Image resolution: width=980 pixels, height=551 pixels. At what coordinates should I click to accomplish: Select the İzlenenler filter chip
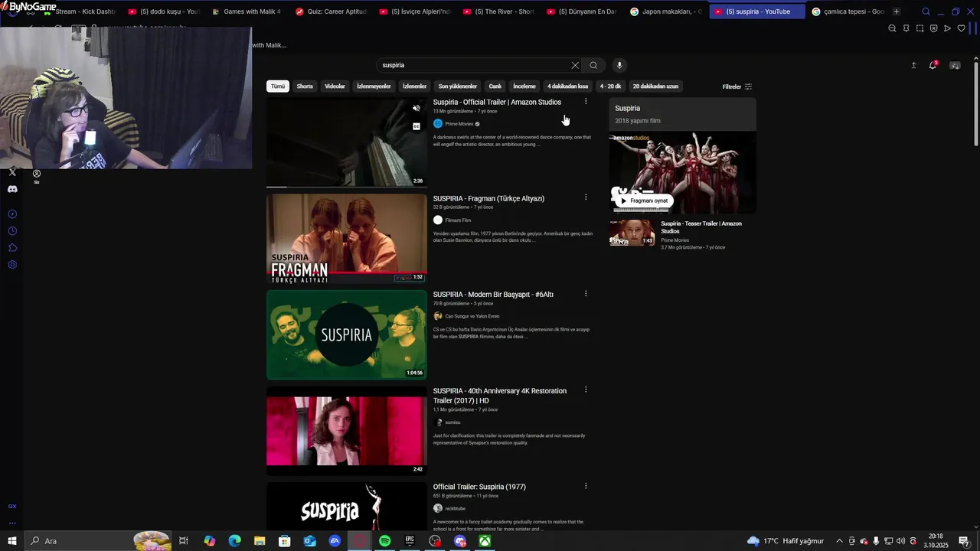414,86
